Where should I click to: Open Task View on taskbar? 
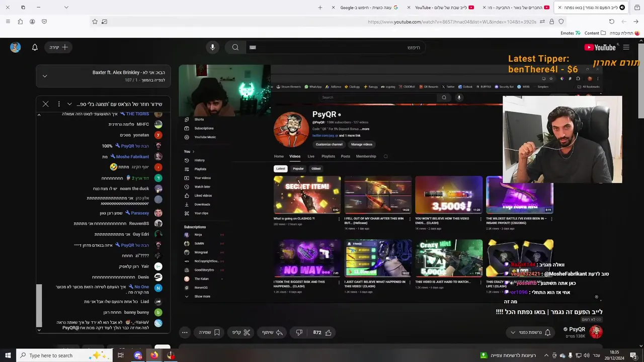121,355
